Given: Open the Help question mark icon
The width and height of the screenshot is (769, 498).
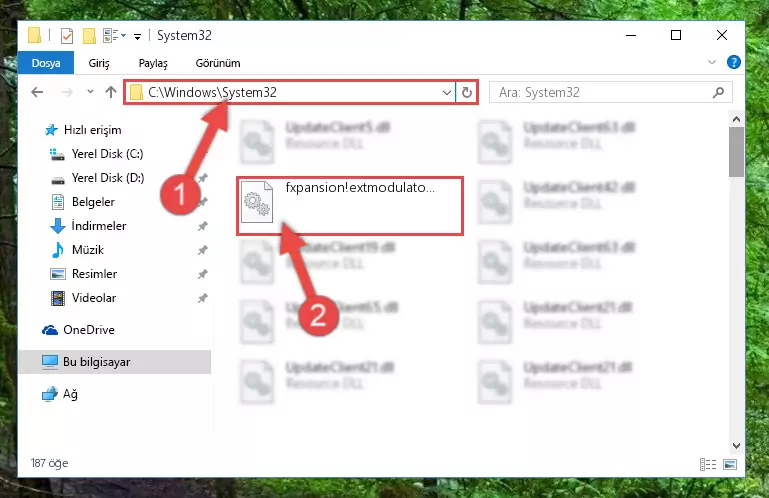Looking at the screenshot, I should (734, 62).
